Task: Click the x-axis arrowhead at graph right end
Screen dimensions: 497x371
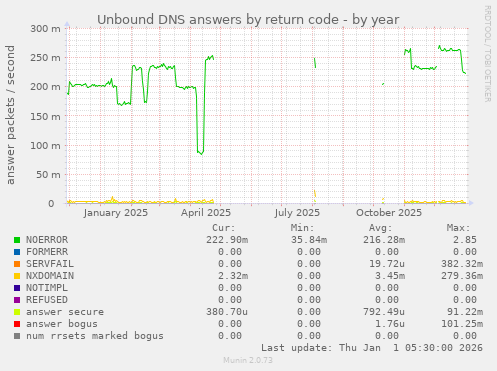Action: 471,203
